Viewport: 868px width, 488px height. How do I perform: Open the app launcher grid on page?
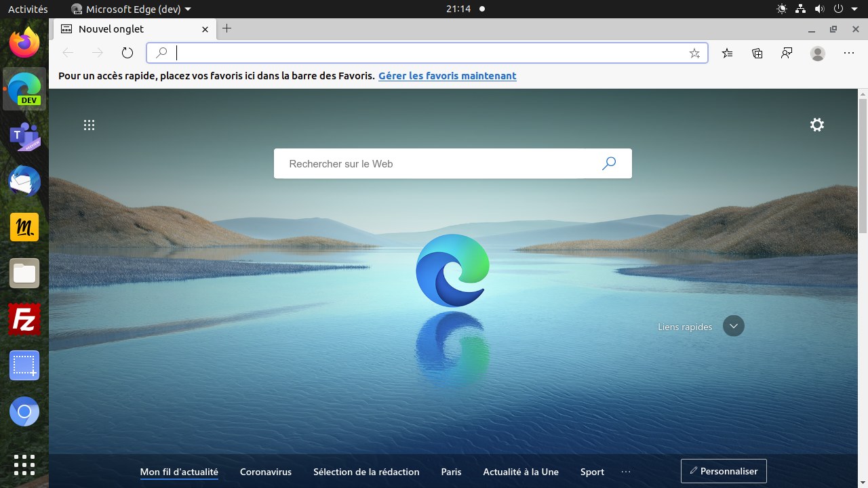click(x=89, y=125)
